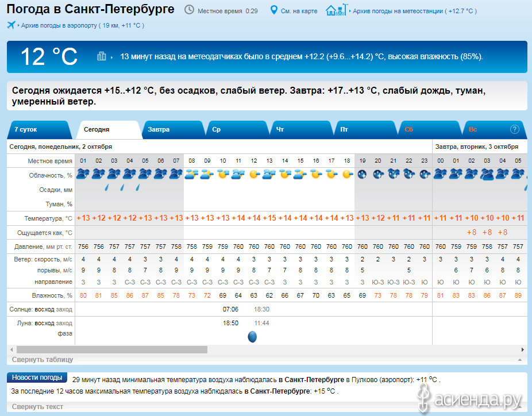
Task: Click the right scroll arrow of the table
Action: pyautogui.click(x=522, y=349)
